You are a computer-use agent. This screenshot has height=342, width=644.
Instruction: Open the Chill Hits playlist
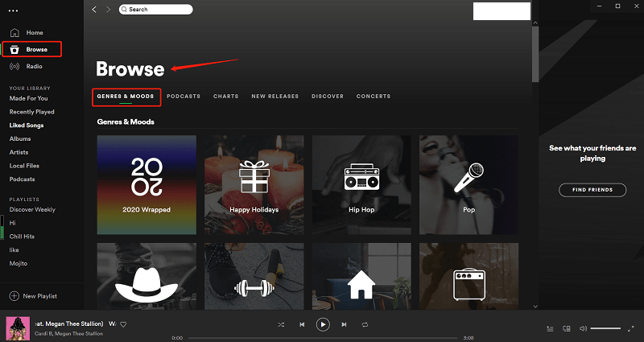(23, 237)
